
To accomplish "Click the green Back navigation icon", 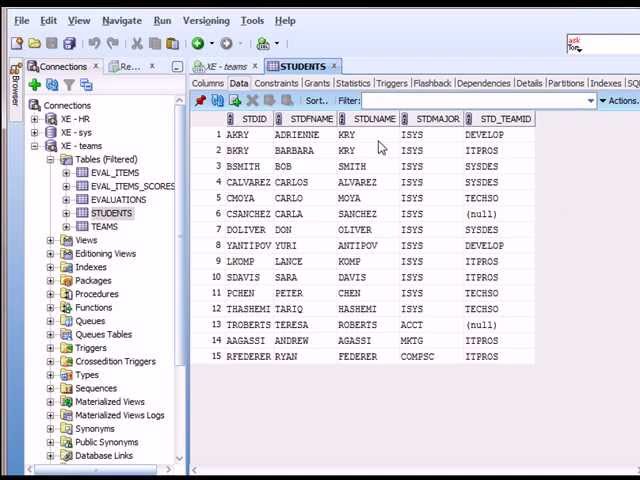I will tap(198, 43).
